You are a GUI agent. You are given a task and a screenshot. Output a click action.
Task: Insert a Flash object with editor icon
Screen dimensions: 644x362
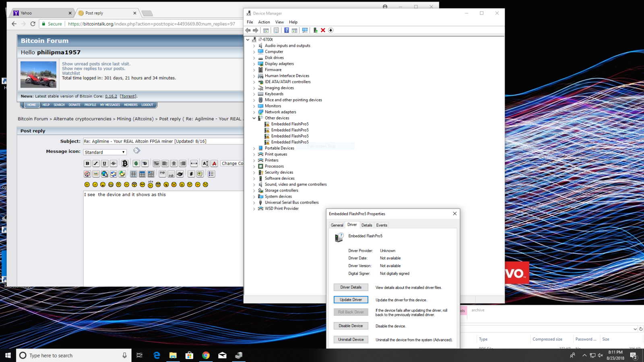(87, 174)
